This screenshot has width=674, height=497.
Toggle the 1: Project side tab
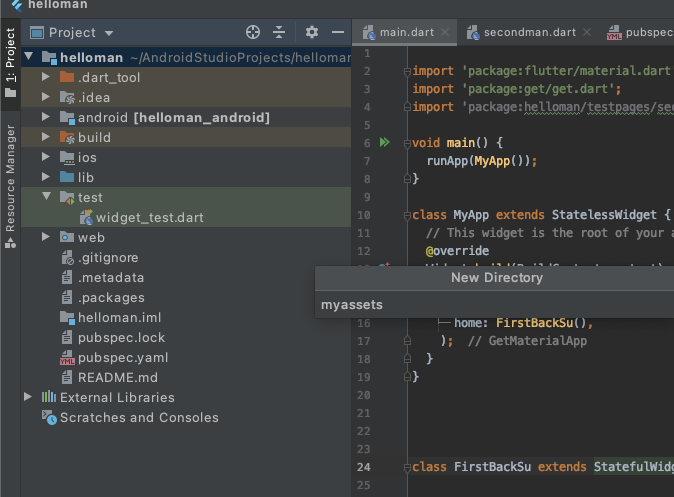(x=10, y=63)
